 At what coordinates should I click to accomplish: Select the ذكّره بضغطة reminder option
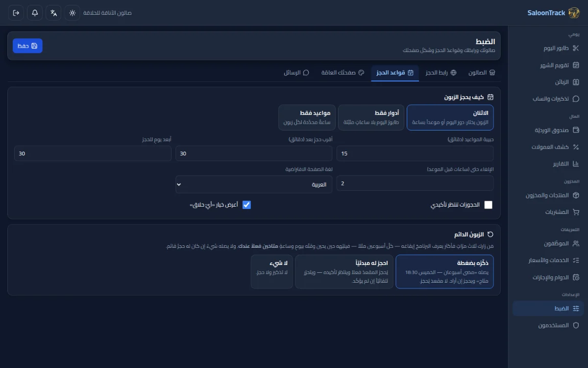click(x=445, y=272)
